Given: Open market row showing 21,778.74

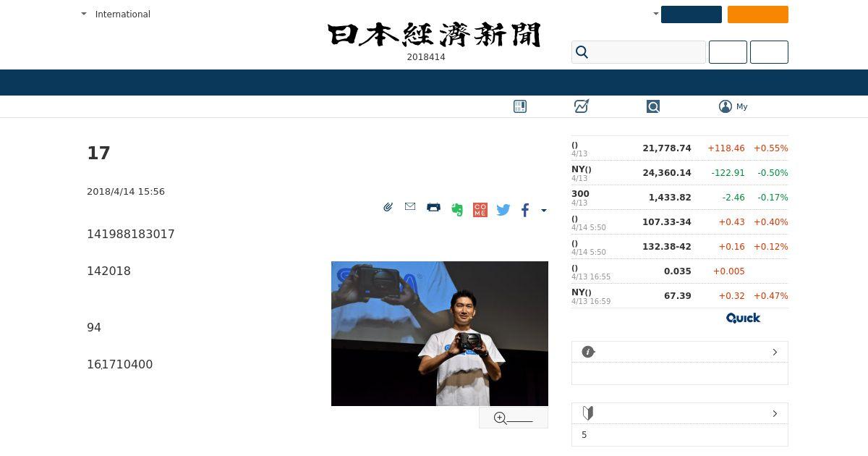Looking at the screenshot, I should click(x=680, y=148).
